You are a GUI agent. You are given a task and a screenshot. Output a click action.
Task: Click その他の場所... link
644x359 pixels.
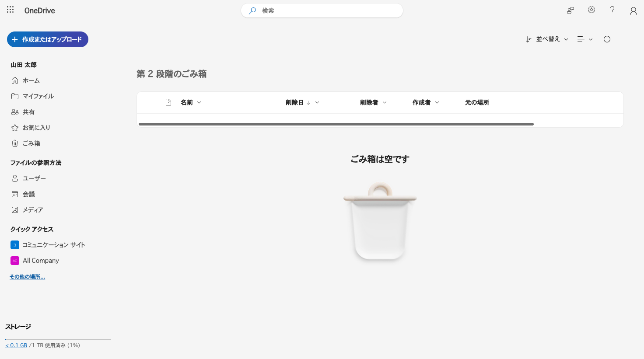(x=27, y=277)
